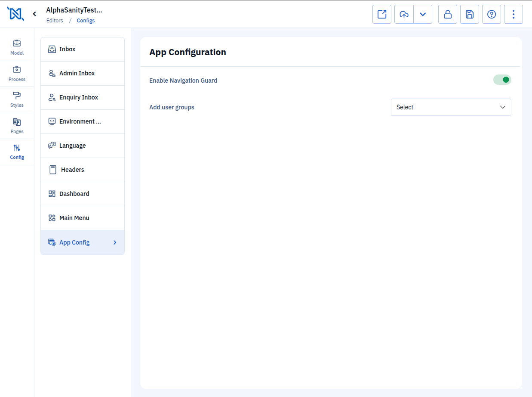Open the Pages editor icon
Viewport: 532px width, 397px height.
point(17,122)
